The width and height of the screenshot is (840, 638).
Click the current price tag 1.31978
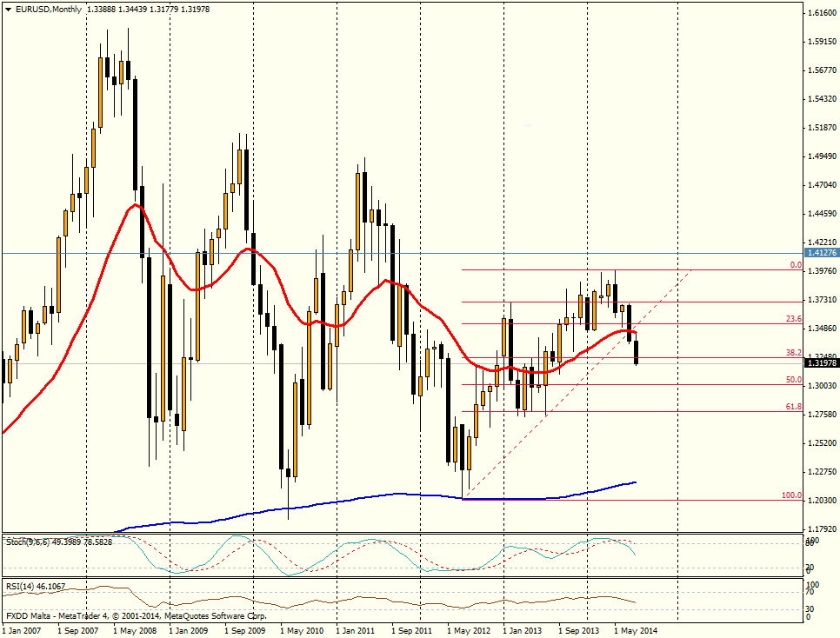pyautogui.click(x=821, y=363)
